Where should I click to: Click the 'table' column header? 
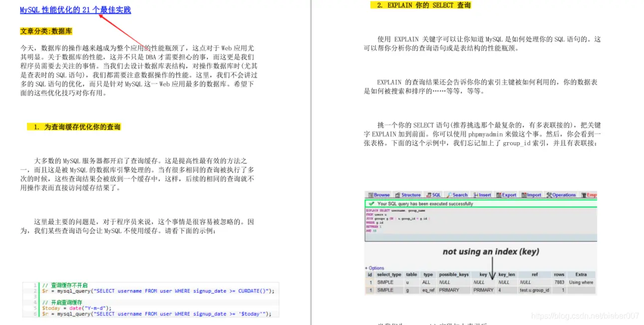(x=411, y=275)
